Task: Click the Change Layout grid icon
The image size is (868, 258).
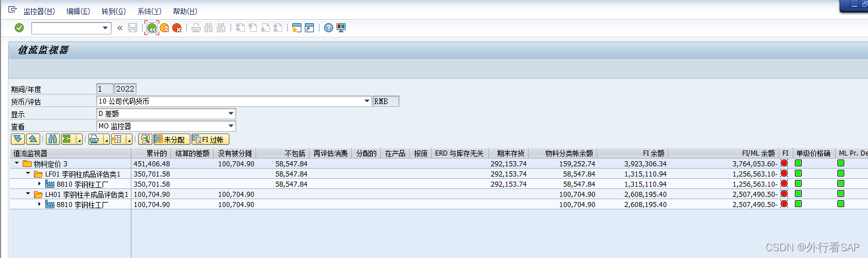Action: click(x=117, y=139)
